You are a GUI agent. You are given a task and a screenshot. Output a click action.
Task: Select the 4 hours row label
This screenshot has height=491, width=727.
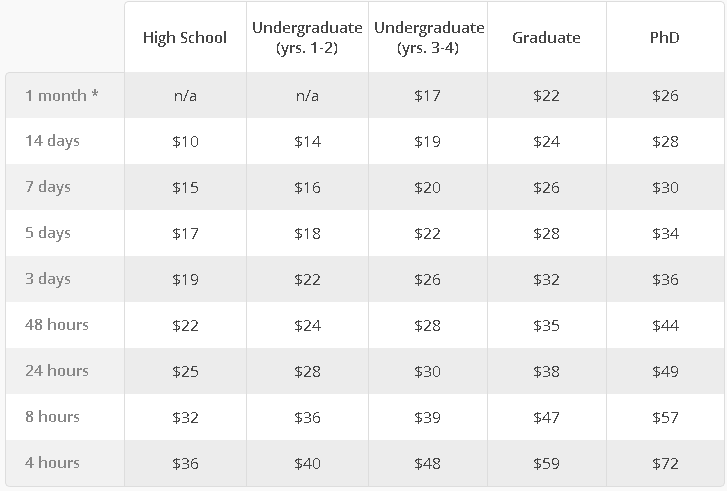tap(52, 463)
